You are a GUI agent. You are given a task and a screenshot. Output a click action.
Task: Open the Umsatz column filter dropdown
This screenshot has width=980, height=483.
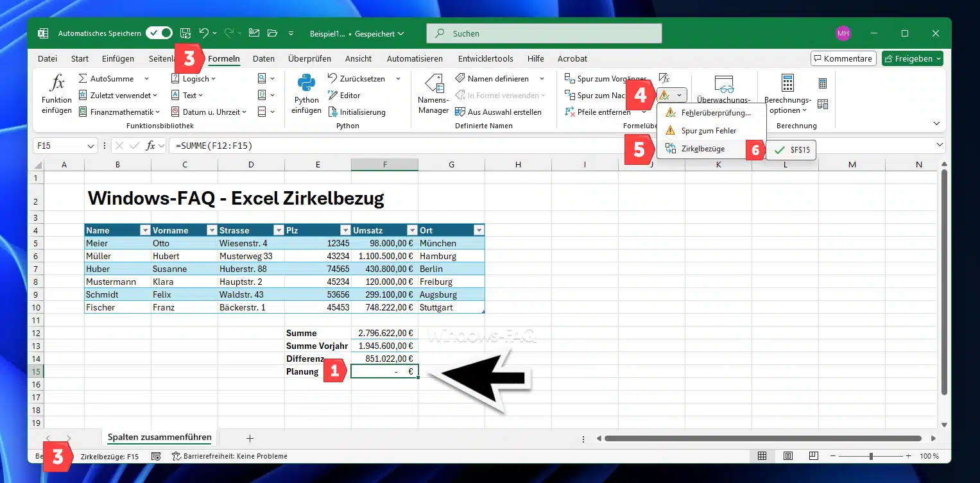[411, 230]
